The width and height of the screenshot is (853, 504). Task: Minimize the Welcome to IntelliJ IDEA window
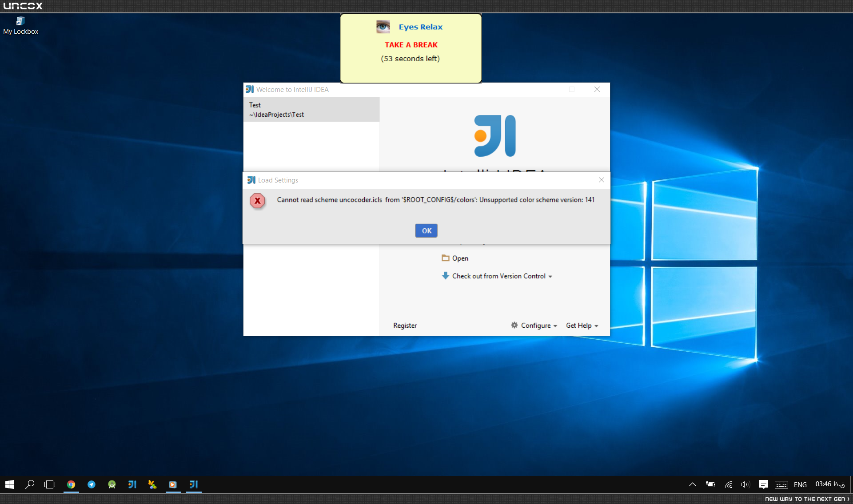[547, 89]
